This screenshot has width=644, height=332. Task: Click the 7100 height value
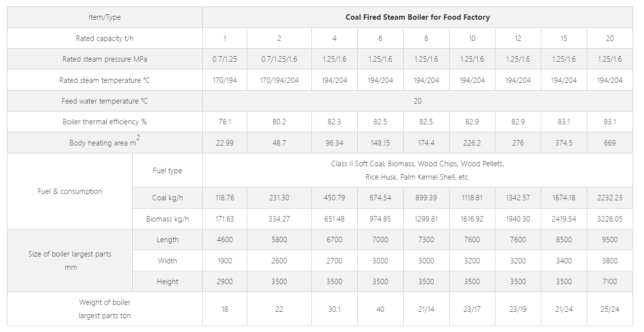pos(609,282)
